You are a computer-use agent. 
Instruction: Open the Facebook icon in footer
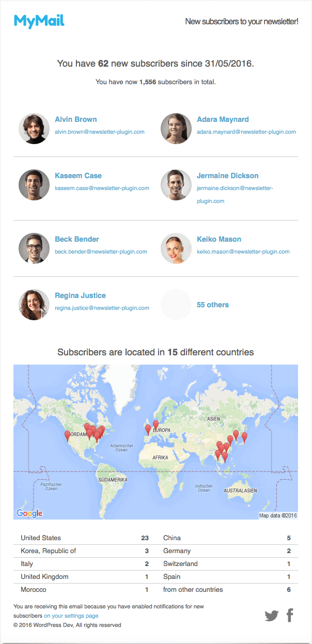pos(290,615)
